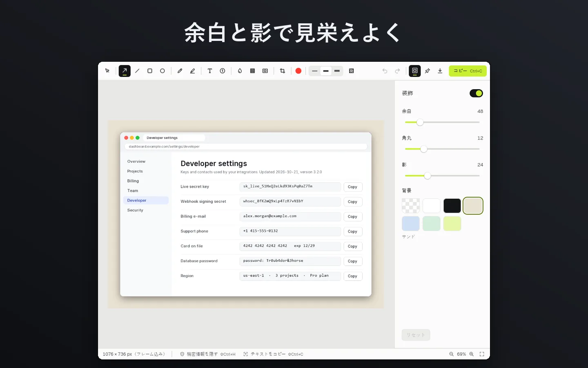Viewport: 588px width, 368px height.
Task: Select the arrow drawing tool
Action: click(125, 71)
